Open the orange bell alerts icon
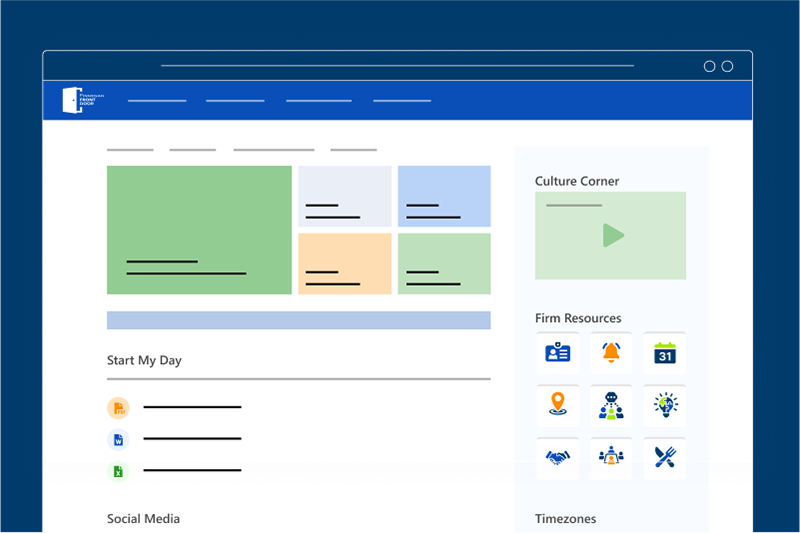Screen dimensions: 800x533 pos(611,352)
